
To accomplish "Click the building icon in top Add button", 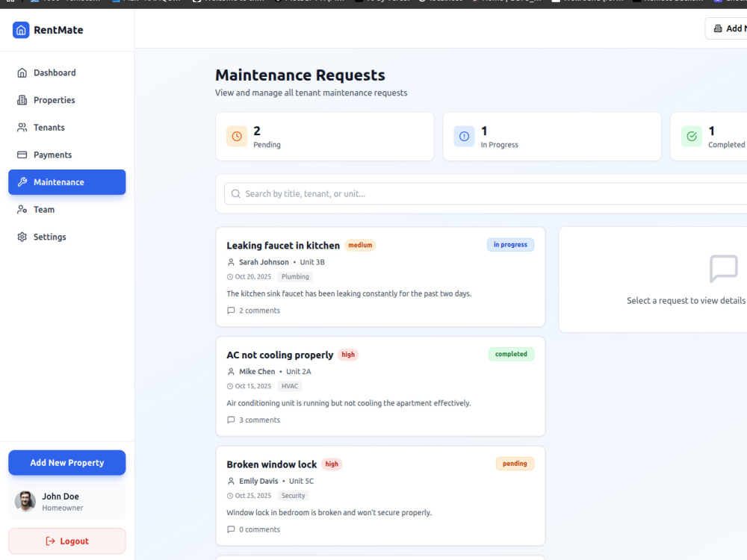I will pyautogui.click(x=718, y=28).
